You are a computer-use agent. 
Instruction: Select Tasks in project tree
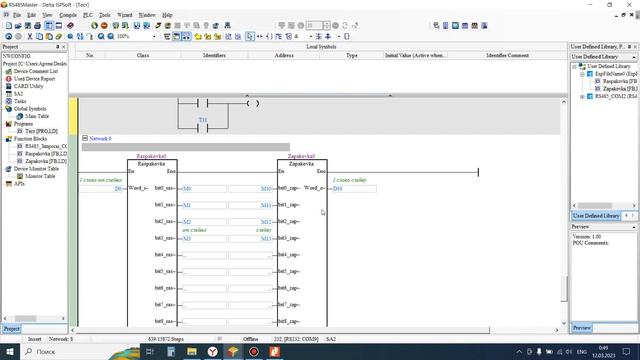(20, 101)
